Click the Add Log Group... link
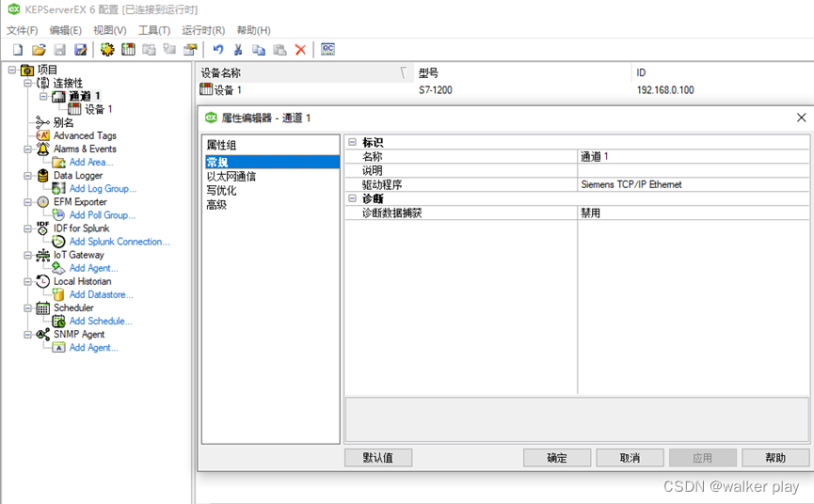 103,189
